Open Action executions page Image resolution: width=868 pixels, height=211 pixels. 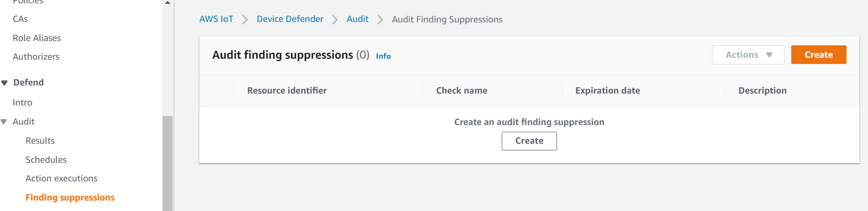tap(61, 179)
